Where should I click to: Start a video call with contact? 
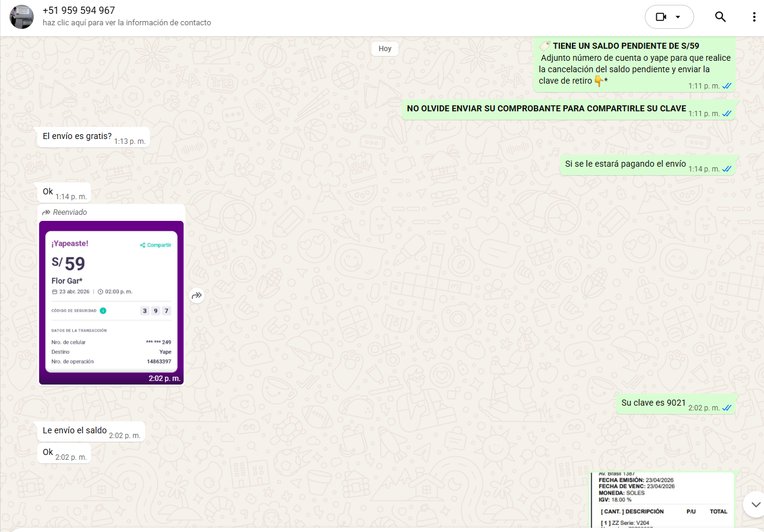[x=660, y=17]
